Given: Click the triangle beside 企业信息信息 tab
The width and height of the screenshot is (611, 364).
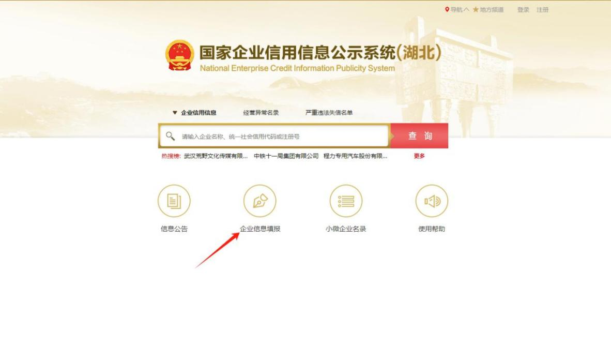Looking at the screenshot, I should 175,113.
